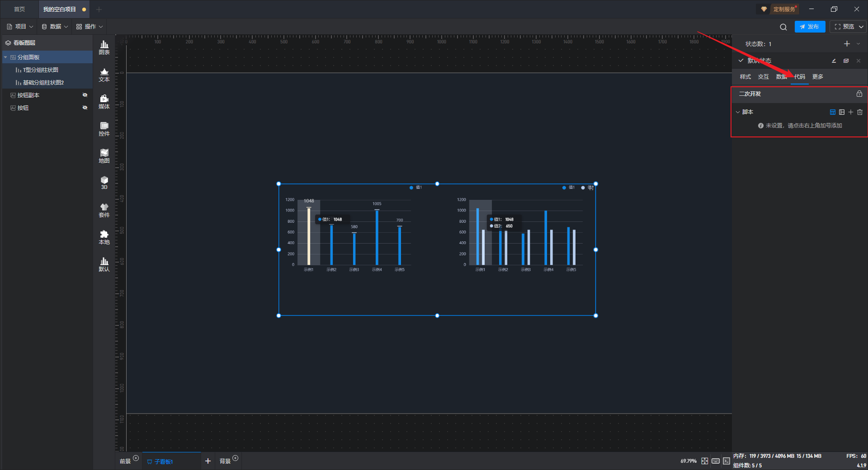Select the T型分组柱状图 layer item
The height and width of the screenshot is (470, 868).
pyautogui.click(x=41, y=70)
